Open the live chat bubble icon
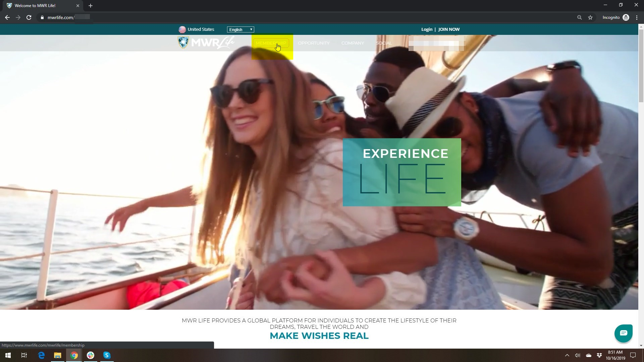644x362 pixels. (x=623, y=333)
